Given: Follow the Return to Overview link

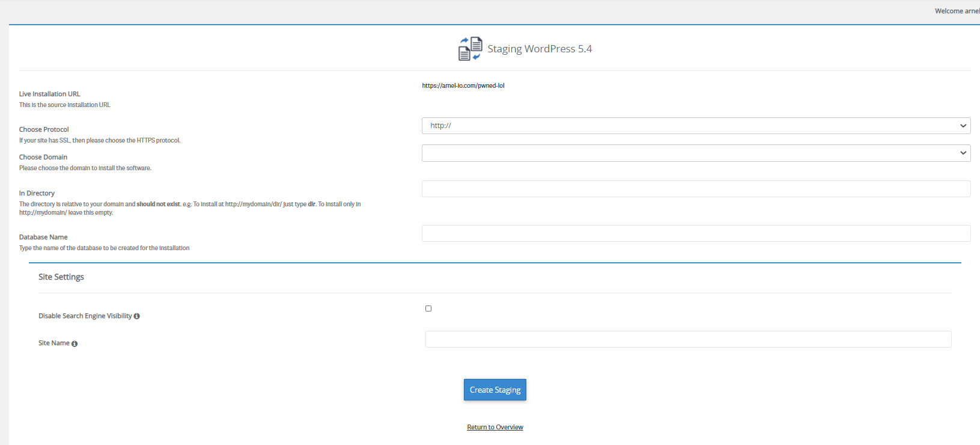Looking at the screenshot, I should coord(495,427).
